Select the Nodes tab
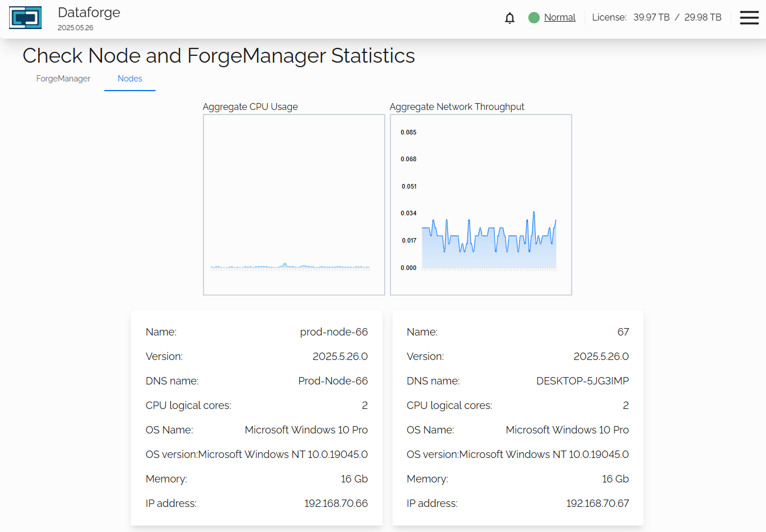766x532 pixels. pos(130,79)
